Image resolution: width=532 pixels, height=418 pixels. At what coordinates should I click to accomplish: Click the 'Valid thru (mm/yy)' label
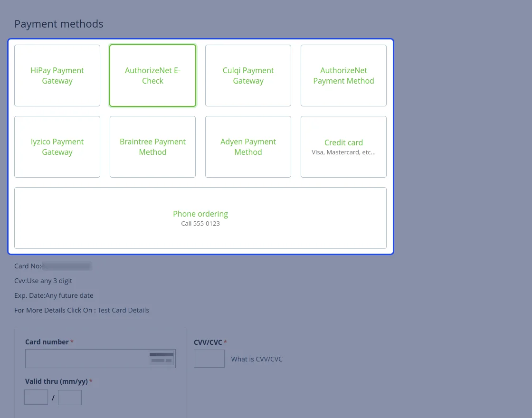[57, 381]
